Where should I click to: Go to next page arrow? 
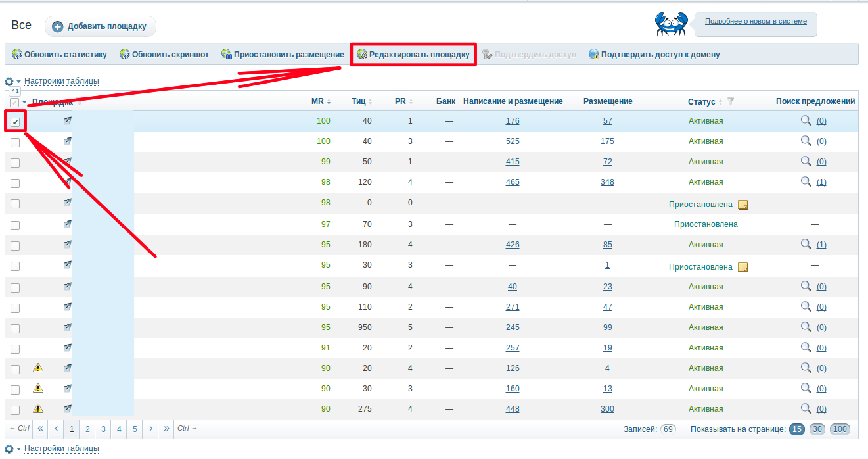[x=150, y=429]
